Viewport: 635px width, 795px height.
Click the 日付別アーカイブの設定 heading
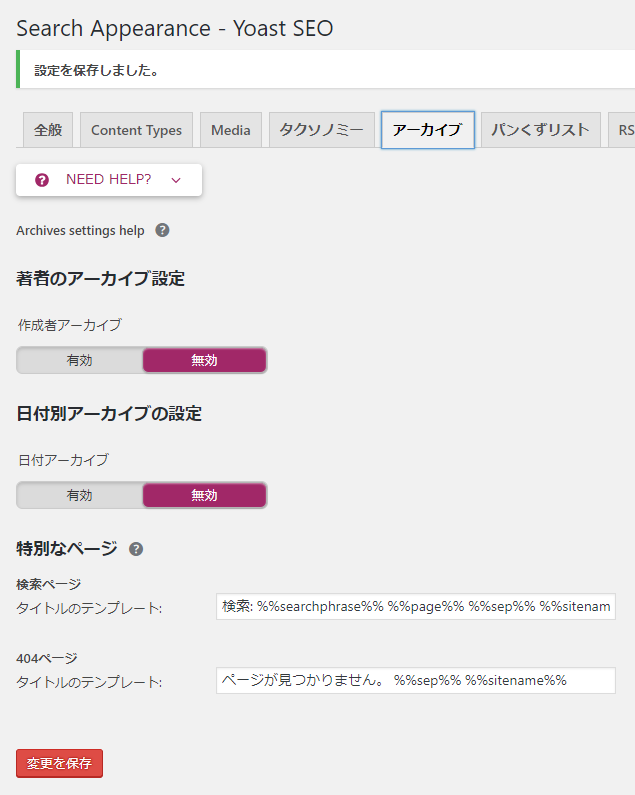(109, 414)
